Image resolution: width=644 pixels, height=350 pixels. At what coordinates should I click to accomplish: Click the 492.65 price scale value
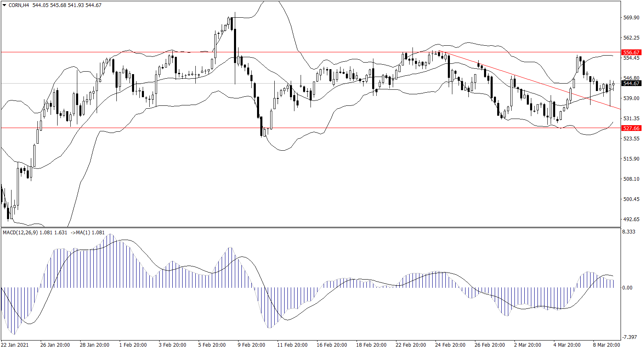(631, 219)
